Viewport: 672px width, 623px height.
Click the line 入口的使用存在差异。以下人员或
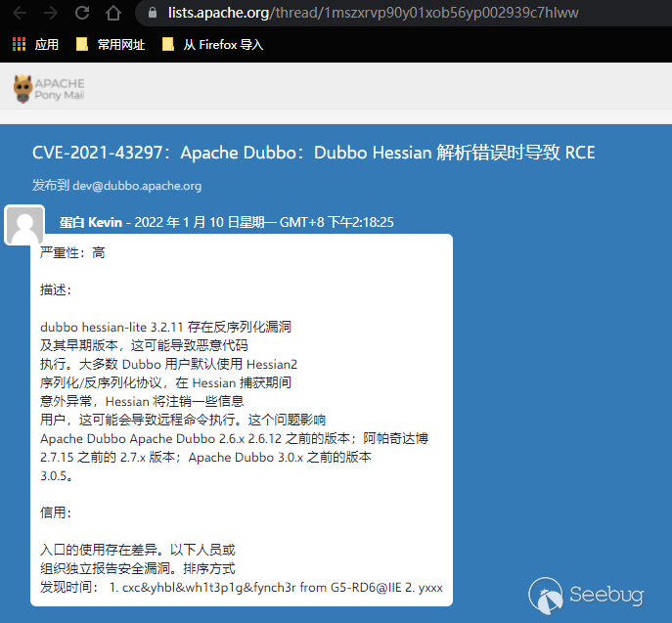tap(138, 551)
